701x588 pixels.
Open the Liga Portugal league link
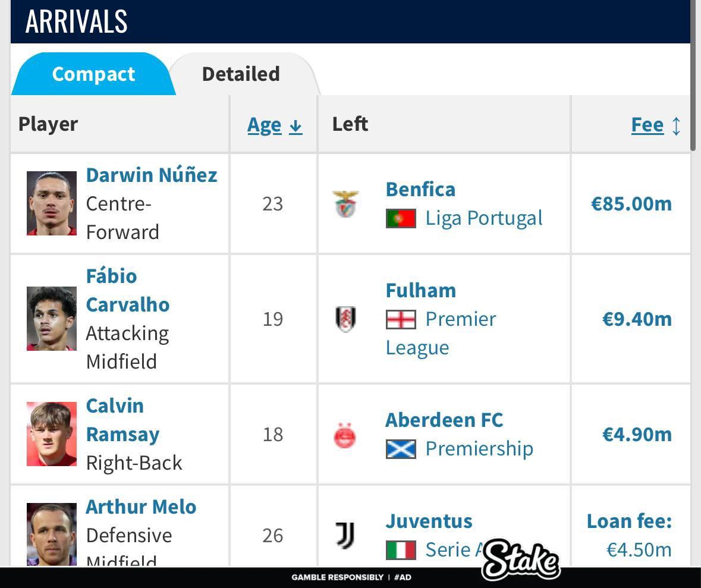[x=484, y=218]
